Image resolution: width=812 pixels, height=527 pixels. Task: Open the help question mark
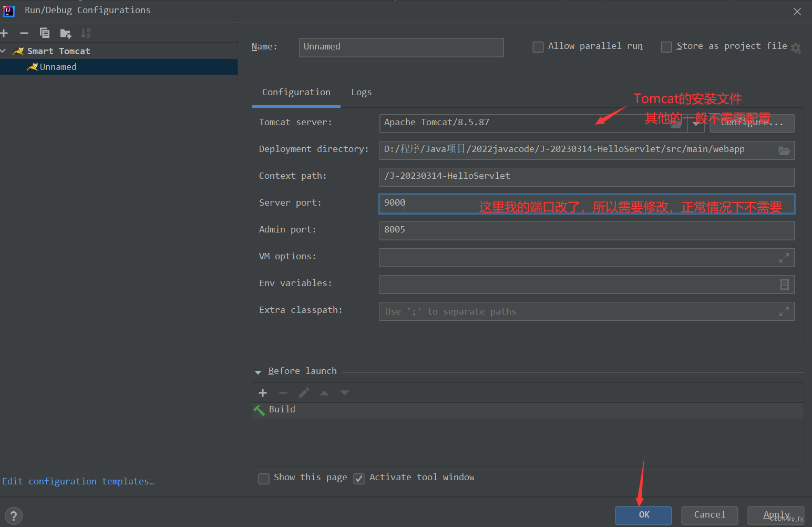pyautogui.click(x=14, y=516)
